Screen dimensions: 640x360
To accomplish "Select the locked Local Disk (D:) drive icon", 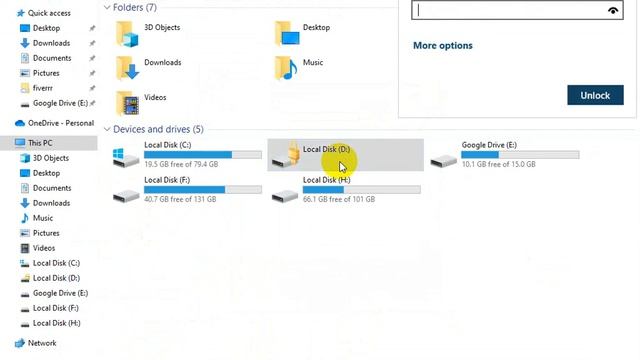I will (x=286, y=155).
